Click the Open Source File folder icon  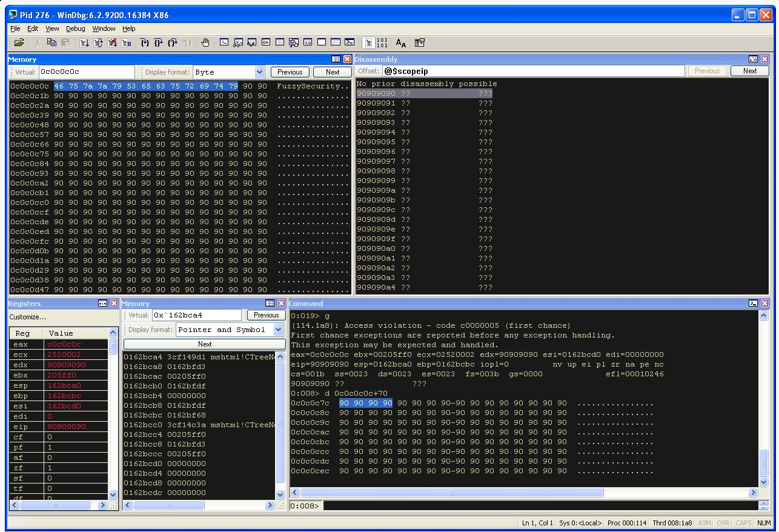19,42
